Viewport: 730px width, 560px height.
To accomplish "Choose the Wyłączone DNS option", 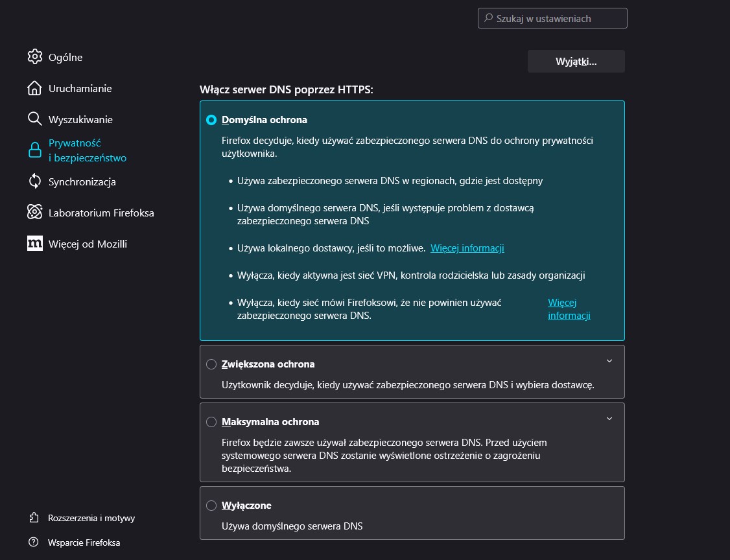I will pos(211,506).
